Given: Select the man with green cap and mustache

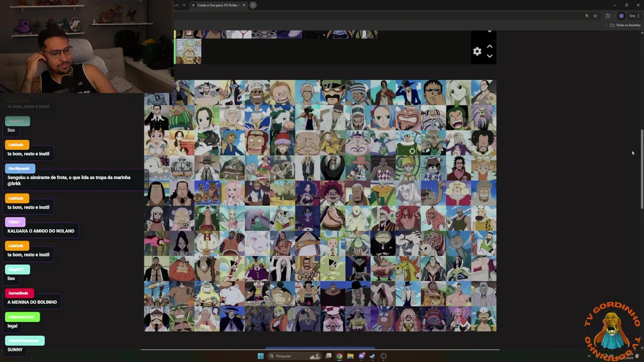Looking at the screenshot, I should click(333, 93).
